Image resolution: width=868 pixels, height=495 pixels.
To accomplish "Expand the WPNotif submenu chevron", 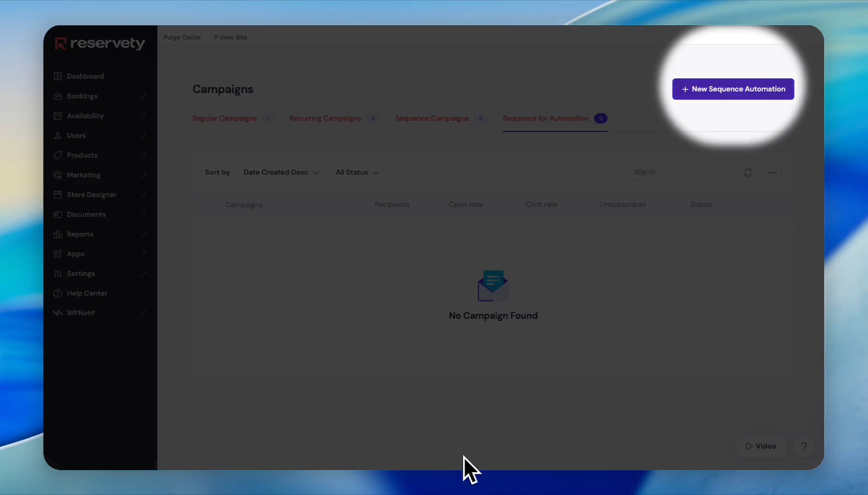I will (x=143, y=313).
